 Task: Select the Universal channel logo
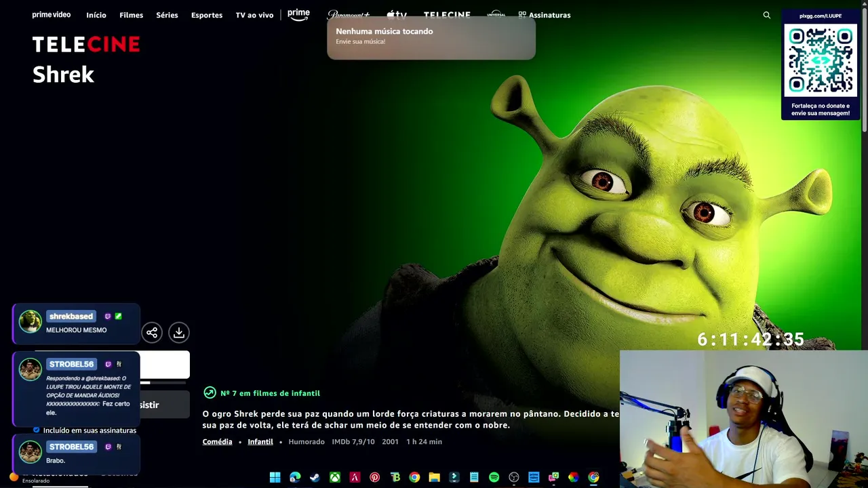(x=496, y=14)
